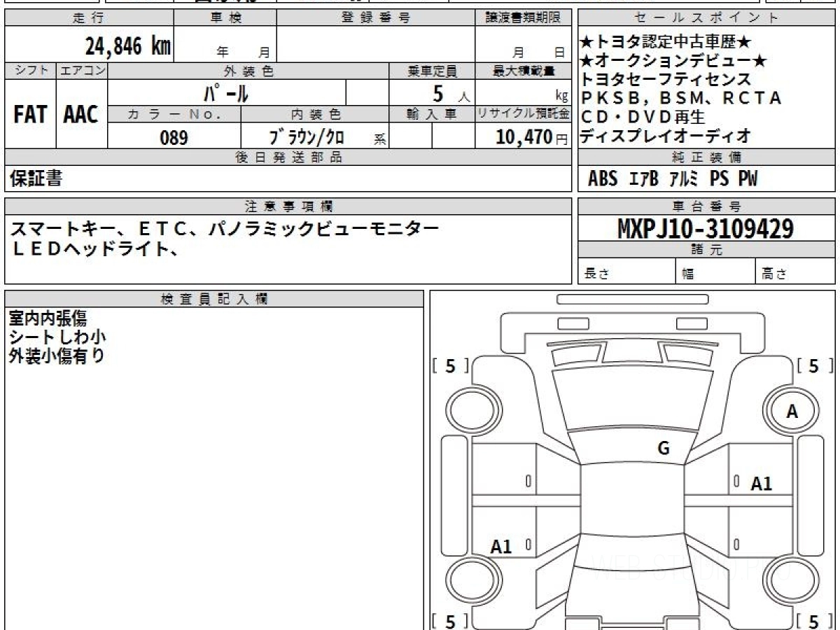Screen dimensions: 840x630
Task: Click the ディスプレイオーディオ line
Action: tap(666, 134)
